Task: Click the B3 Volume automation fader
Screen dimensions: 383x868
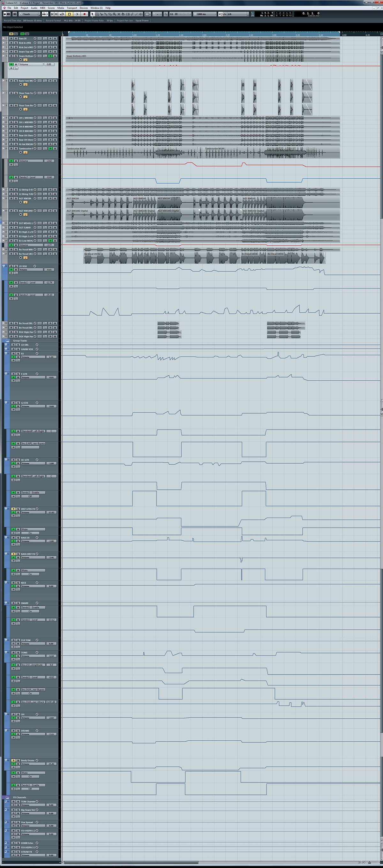Action: tap(33, 357)
